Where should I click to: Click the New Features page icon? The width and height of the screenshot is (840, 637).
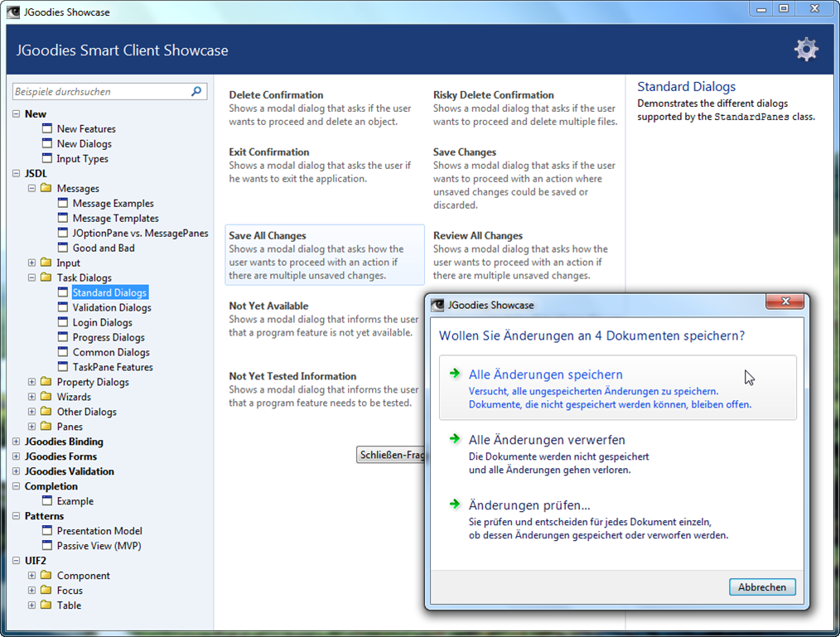click(47, 128)
